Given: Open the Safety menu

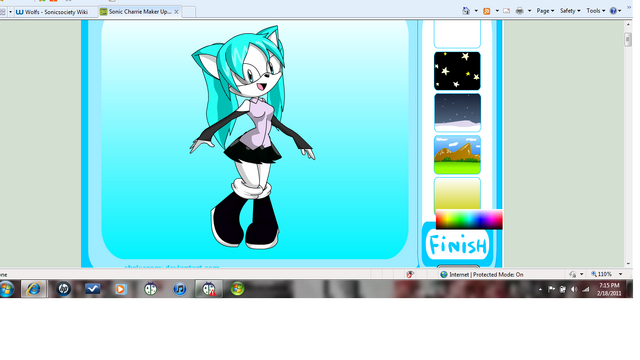Looking at the screenshot, I should (570, 11).
